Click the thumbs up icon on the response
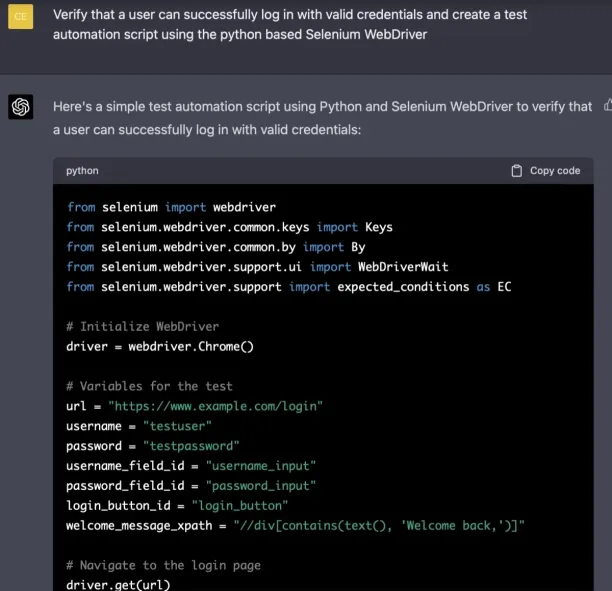 pos(608,105)
